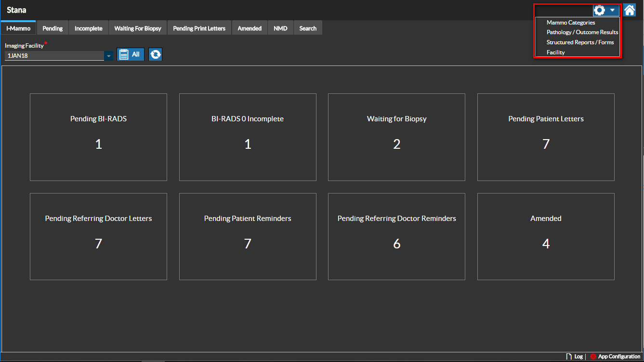The image size is (644, 362).
Task: Select Structured Reports / Forms option
Action: click(x=580, y=42)
